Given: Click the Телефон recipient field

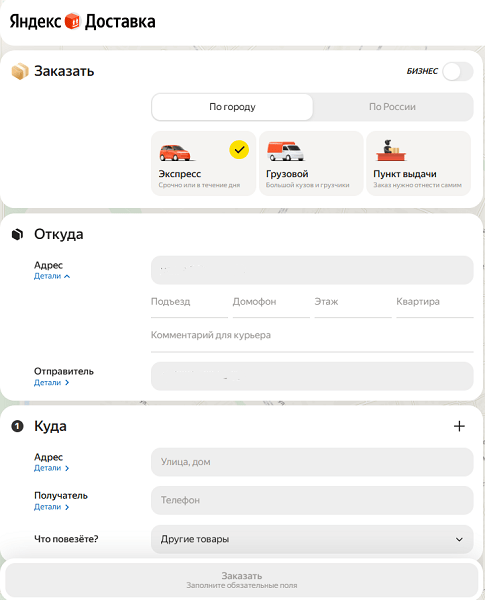Looking at the screenshot, I should (x=312, y=500).
